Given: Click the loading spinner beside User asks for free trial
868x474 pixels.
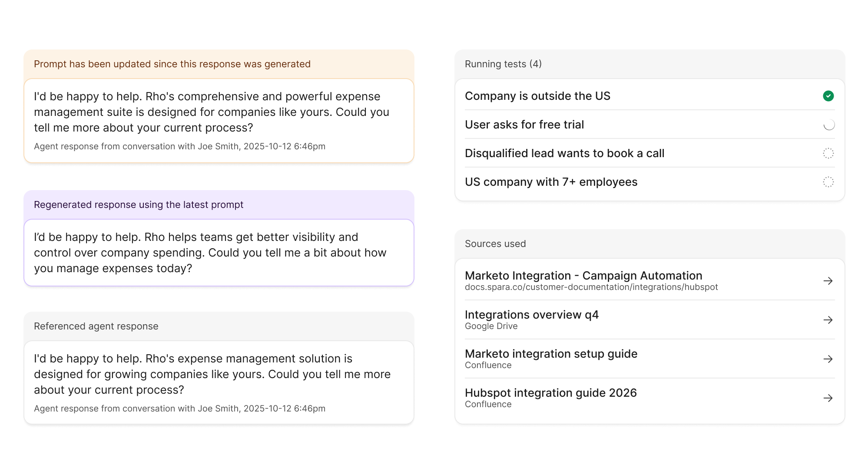Looking at the screenshot, I should tap(828, 125).
